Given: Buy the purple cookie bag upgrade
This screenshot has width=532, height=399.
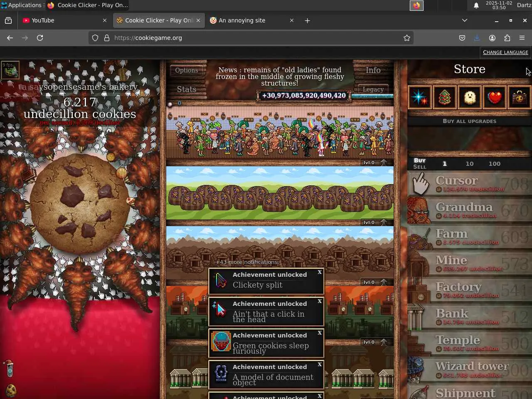Looking at the screenshot, I should pyautogui.click(x=520, y=97).
